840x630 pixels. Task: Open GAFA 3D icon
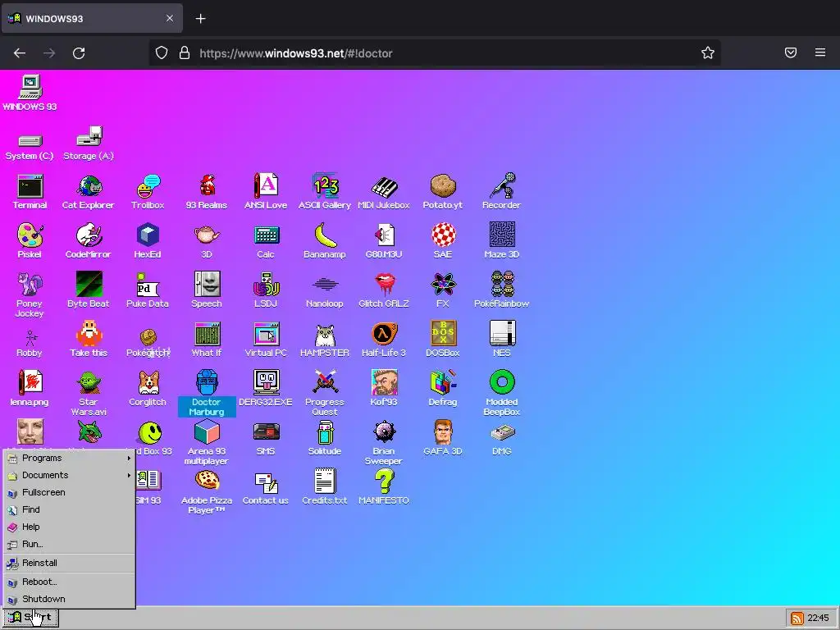(442, 438)
